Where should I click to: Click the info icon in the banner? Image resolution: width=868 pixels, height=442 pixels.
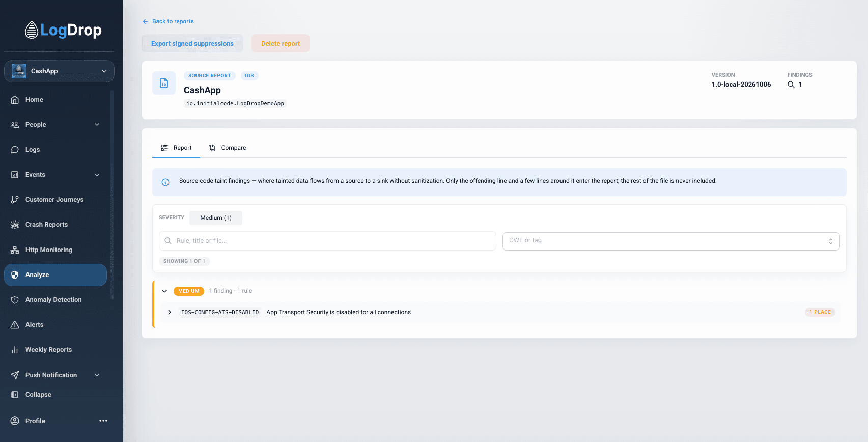coord(165,182)
